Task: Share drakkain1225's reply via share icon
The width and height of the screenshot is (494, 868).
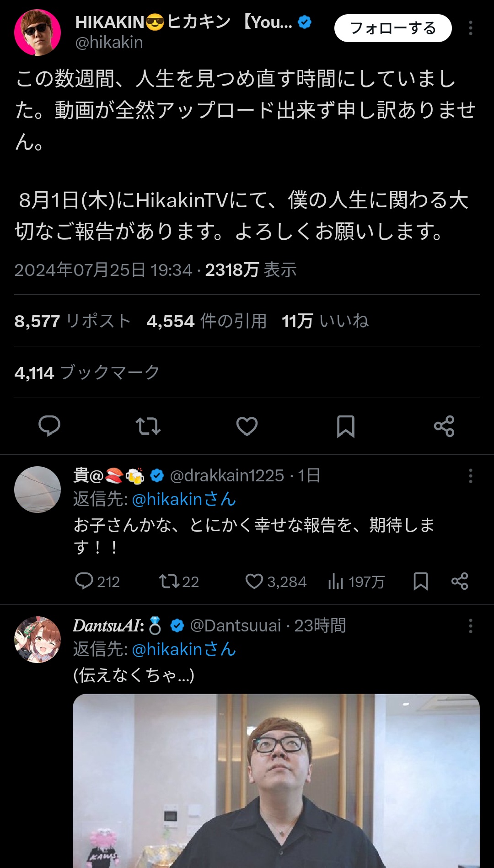Action: pyautogui.click(x=460, y=582)
